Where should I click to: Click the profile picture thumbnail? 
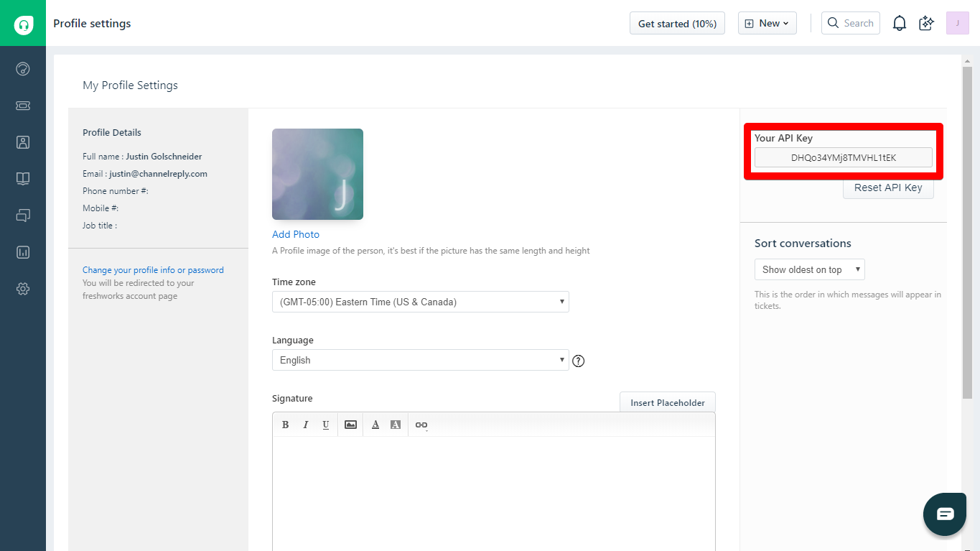(317, 174)
